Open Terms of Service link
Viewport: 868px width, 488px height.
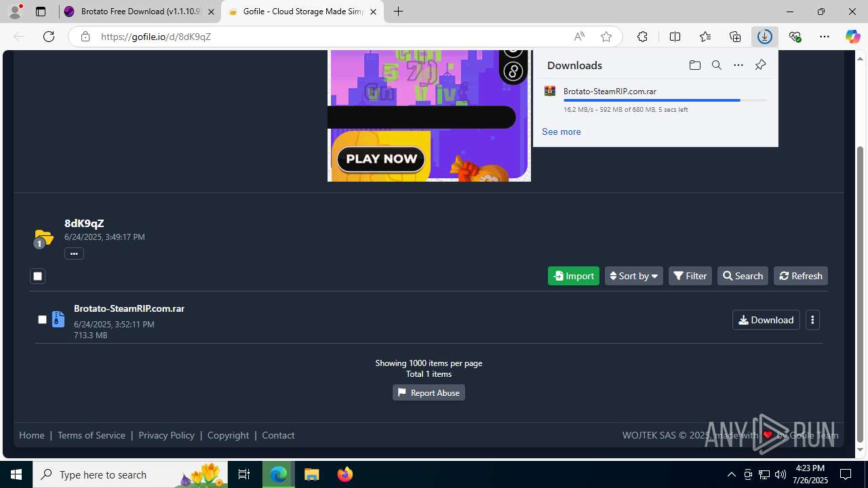click(92, 435)
